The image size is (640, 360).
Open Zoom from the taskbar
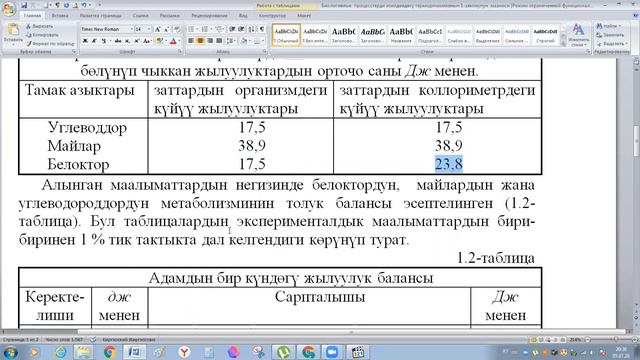[x=332, y=352]
